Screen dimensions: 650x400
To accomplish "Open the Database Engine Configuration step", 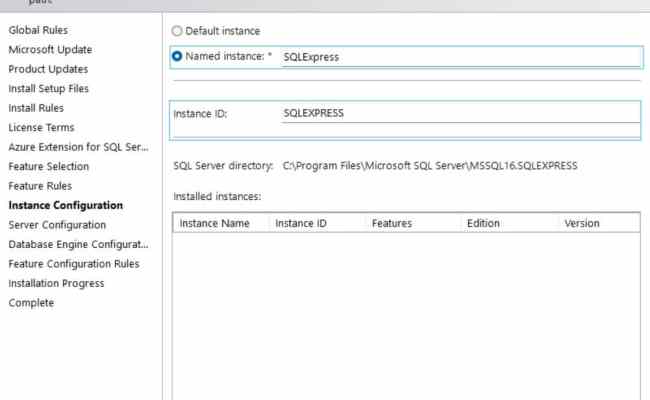I will 78,245.
